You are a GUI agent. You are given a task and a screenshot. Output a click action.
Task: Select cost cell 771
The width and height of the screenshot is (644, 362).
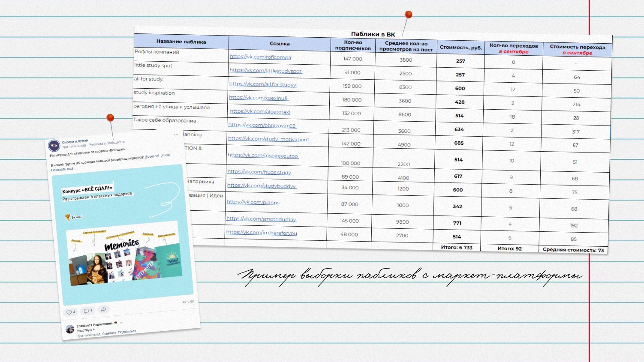(x=457, y=223)
